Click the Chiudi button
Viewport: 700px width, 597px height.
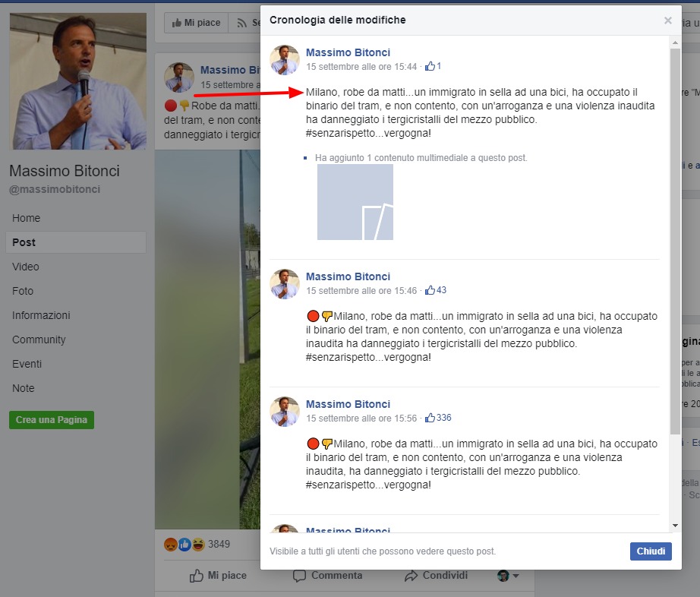point(651,551)
